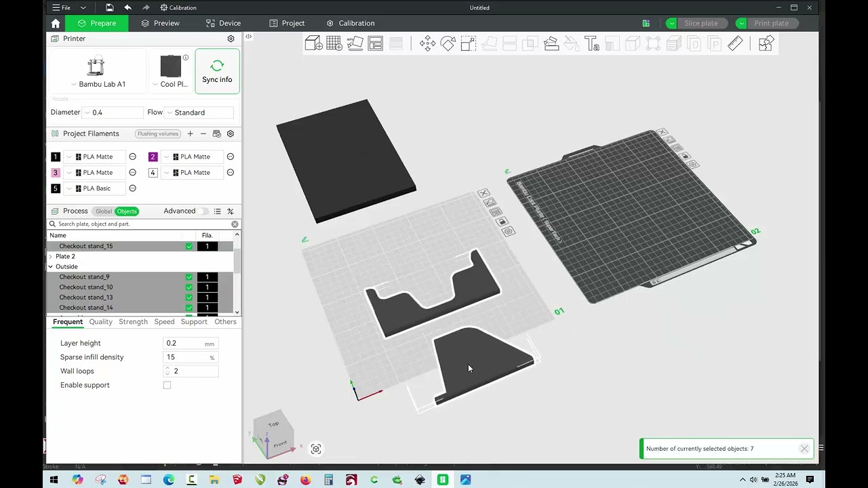Click the fit camera view icon
Screen dimensions: 868x488
316,449
